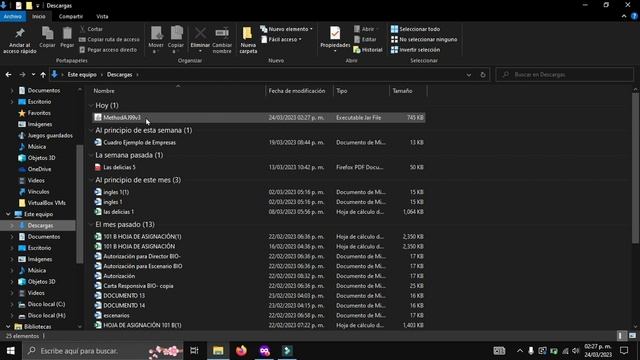The width and height of the screenshot is (640, 360).
Task: Click Pegar acceso directo
Action: tap(109, 50)
